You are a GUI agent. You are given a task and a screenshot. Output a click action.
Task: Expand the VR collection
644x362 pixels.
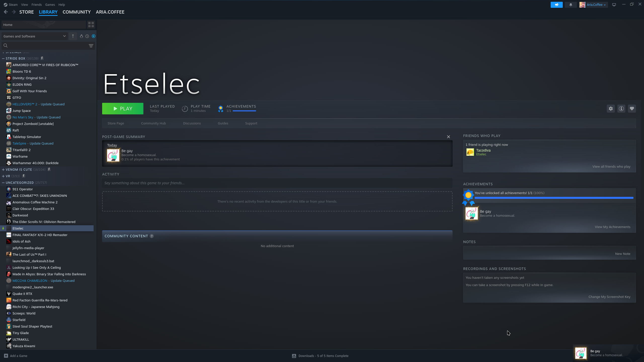click(x=3, y=176)
